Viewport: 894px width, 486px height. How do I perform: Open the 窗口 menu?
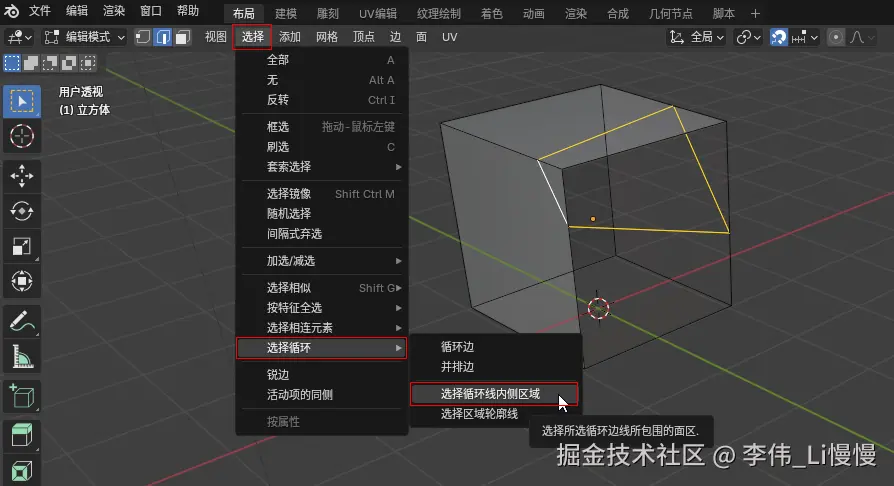pos(151,11)
